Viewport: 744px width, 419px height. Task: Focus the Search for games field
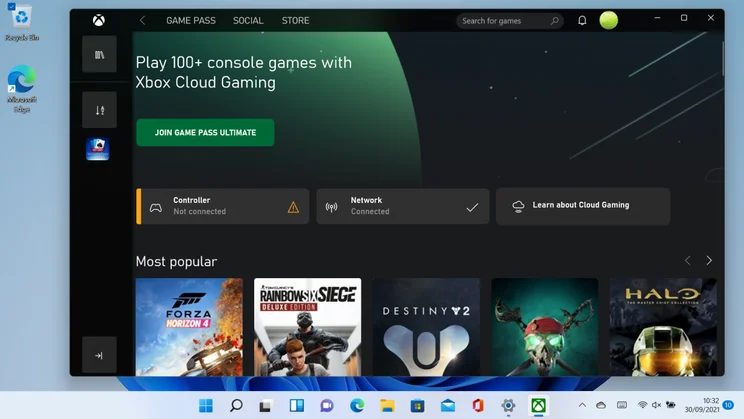(x=509, y=21)
